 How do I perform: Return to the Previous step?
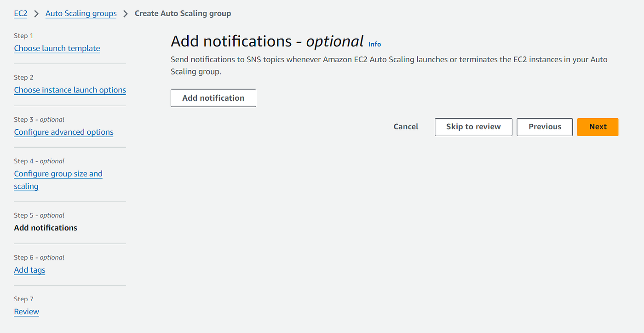pos(545,127)
